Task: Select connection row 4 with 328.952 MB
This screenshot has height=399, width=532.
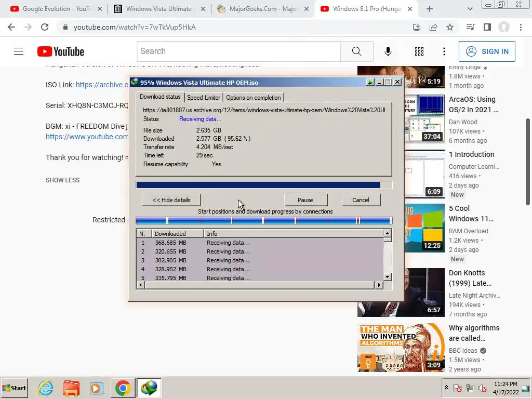Action: point(260,269)
